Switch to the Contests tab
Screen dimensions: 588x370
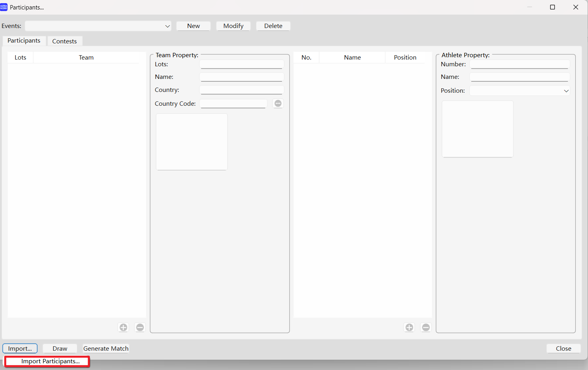[64, 41]
